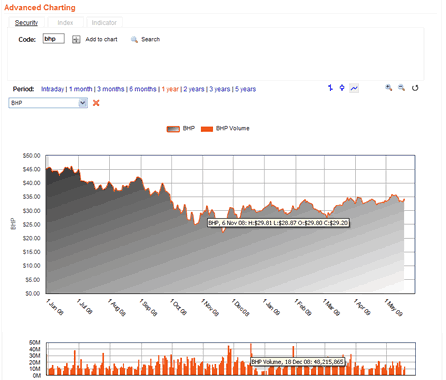
Task: Switch to OHLC bar chart style icon
Action: [330, 88]
